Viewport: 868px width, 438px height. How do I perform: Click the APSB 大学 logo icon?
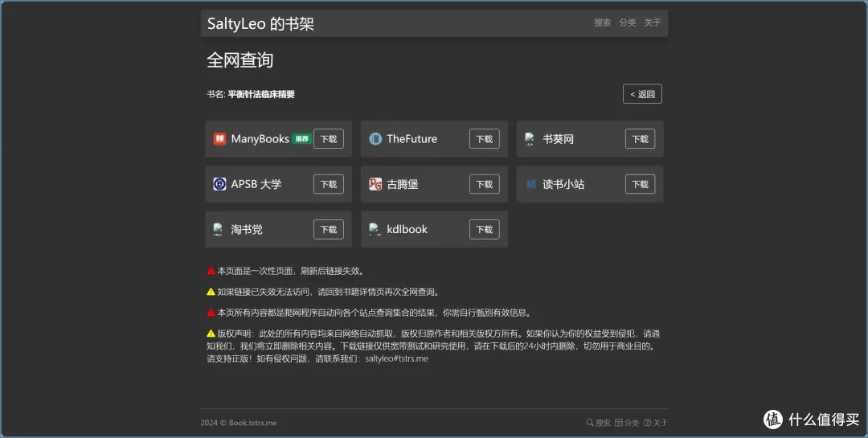point(219,184)
